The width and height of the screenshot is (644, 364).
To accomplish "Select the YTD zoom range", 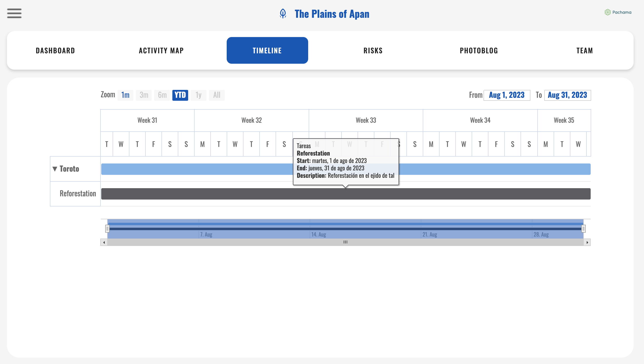I will tap(180, 95).
